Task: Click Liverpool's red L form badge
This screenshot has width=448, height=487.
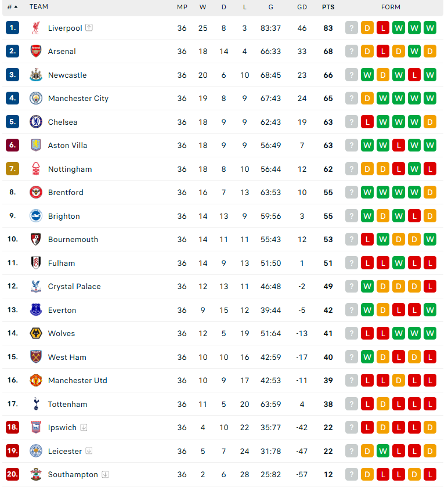Action: point(383,28)
